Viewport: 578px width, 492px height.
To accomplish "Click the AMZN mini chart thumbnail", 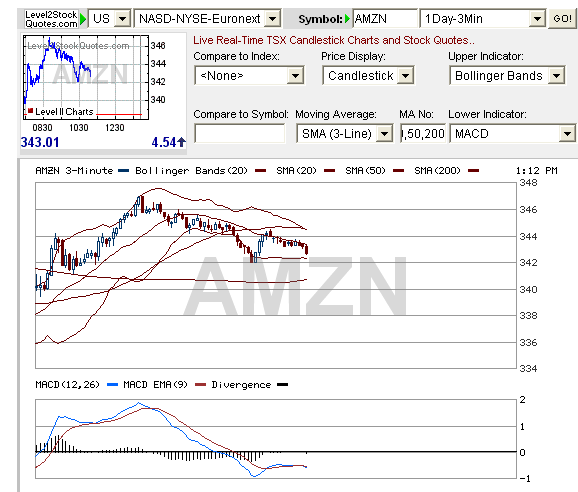I will point(86,77).
